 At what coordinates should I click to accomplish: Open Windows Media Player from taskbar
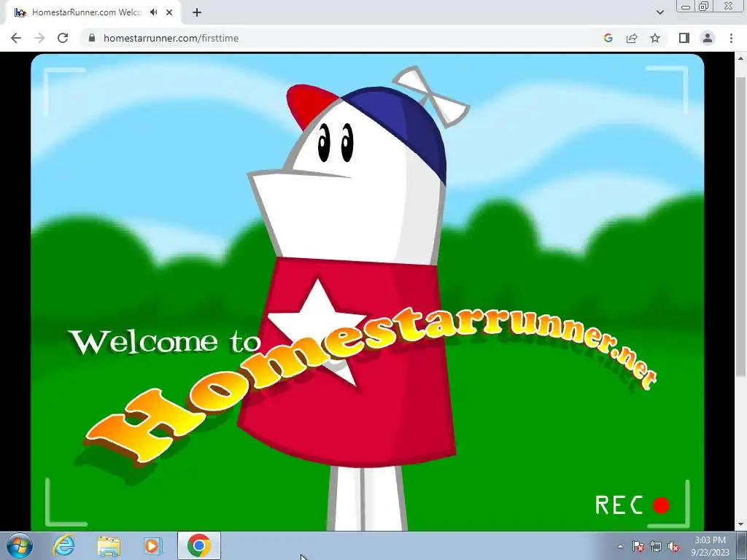tap(153, 545)
